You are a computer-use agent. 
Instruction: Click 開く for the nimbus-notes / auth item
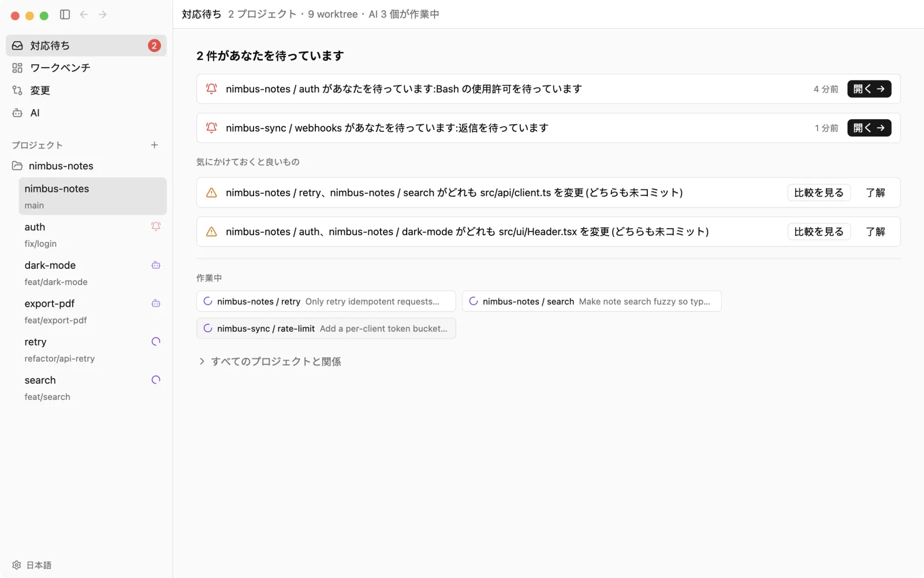[869, 89]
